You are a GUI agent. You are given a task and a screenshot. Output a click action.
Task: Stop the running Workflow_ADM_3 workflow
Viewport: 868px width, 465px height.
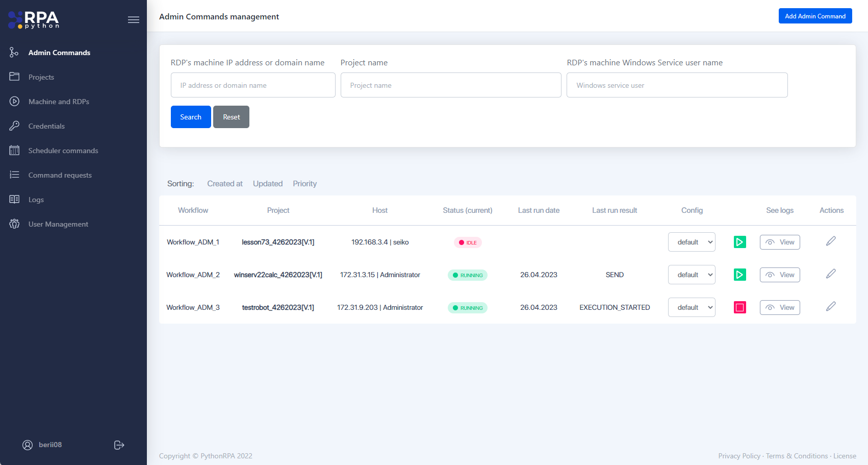point(739,307)
